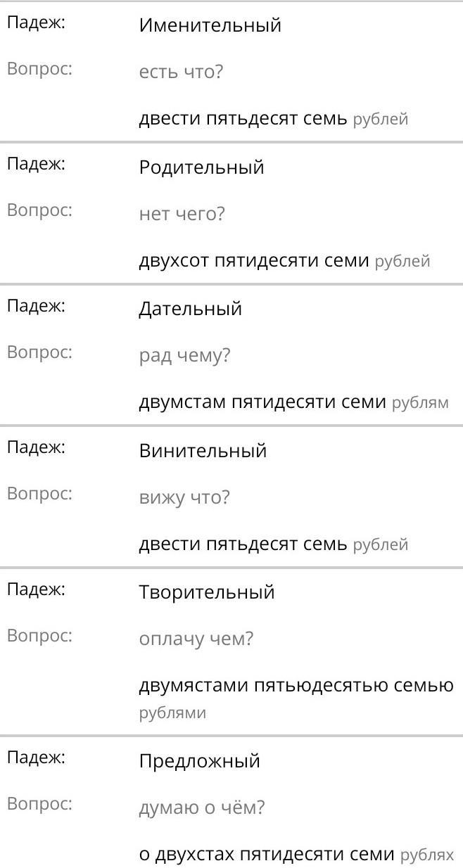Select the Творительный case heading

pos(207,592)
